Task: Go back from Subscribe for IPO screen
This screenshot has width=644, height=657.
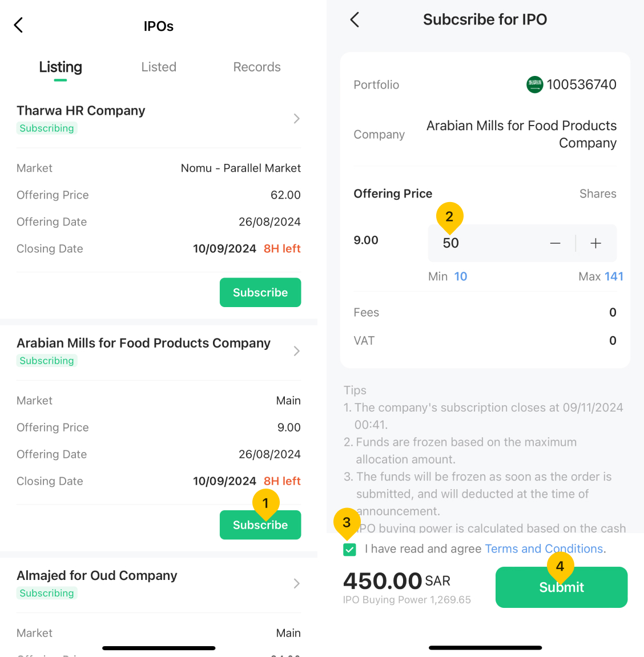Action: point(355,19)
